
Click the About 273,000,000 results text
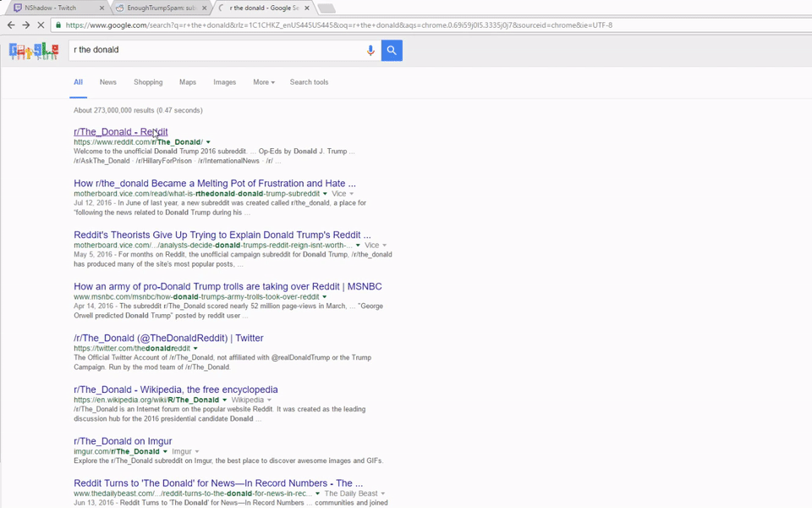(138, 110)
